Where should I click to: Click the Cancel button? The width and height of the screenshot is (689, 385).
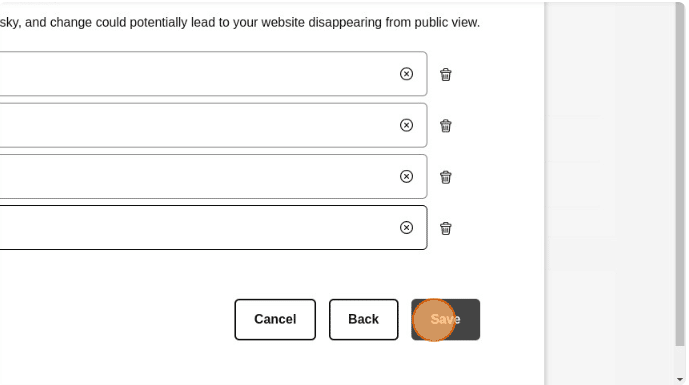click(275, 320)
